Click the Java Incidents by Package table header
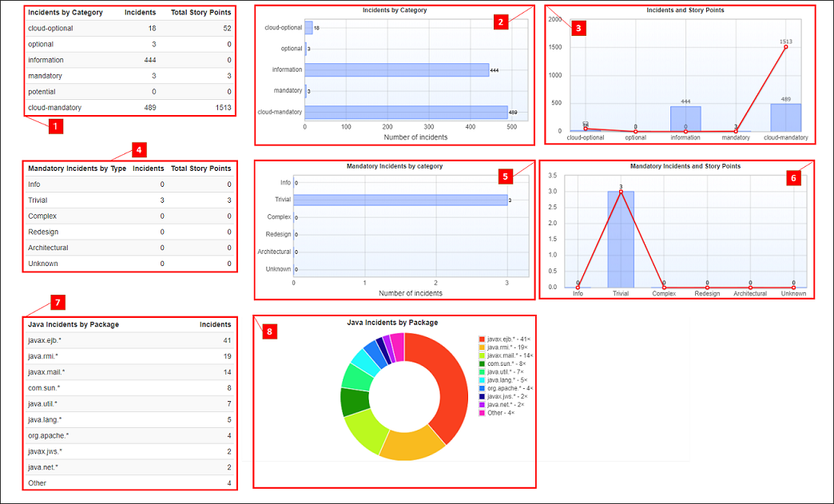834x504 pixels. pyautogui.click(x=73, y=324)
